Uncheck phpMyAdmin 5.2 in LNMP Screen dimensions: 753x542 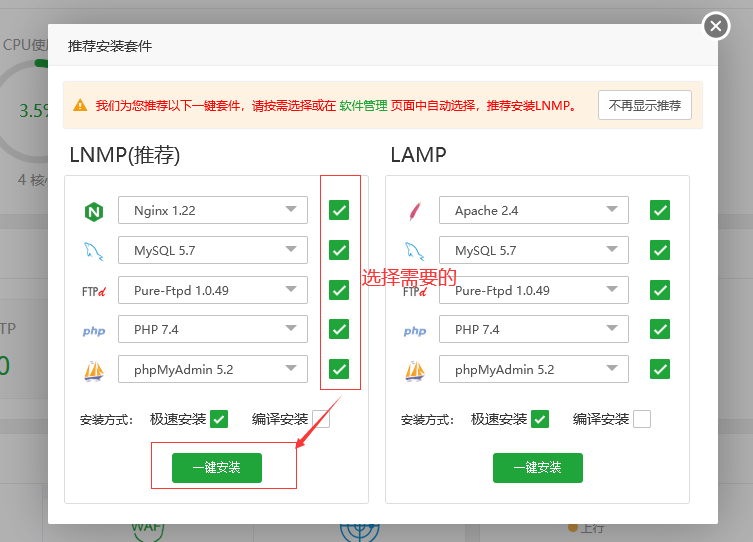pyautogui.click(x=339, y=369)
